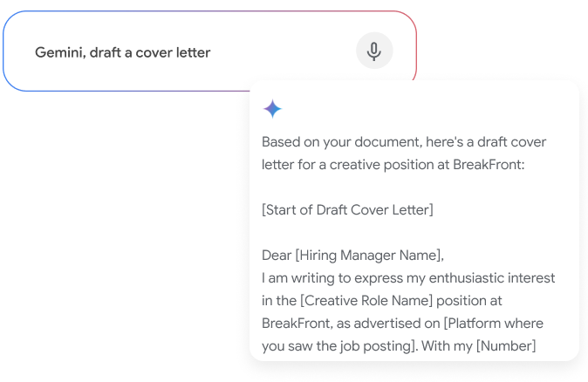Click the Gemini sparkle star icon
This screenshot has width=588, height=382.
click(x=272, y=109)
